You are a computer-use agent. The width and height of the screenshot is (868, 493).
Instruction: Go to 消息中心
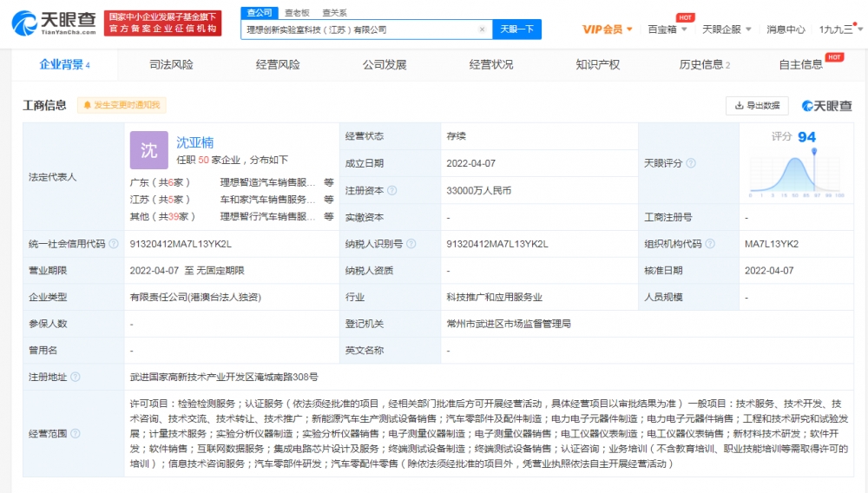(x=786, y=30)
